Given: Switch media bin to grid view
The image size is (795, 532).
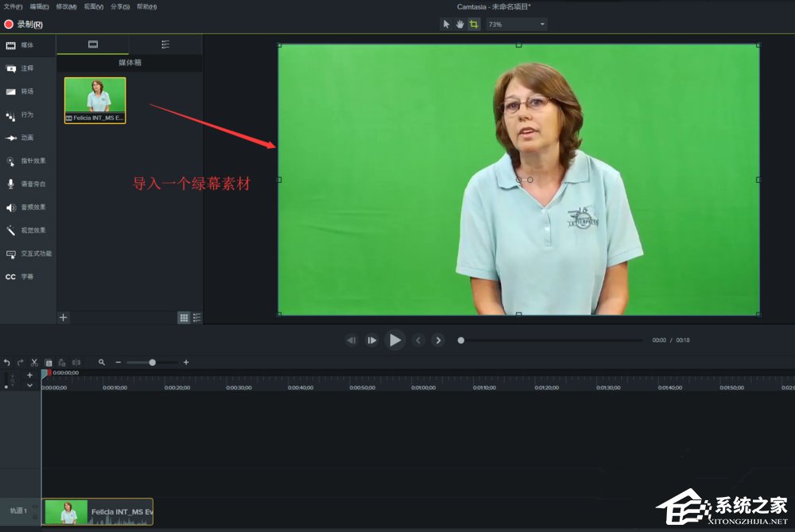Looking at the screenshot, I should coord(183,317).
